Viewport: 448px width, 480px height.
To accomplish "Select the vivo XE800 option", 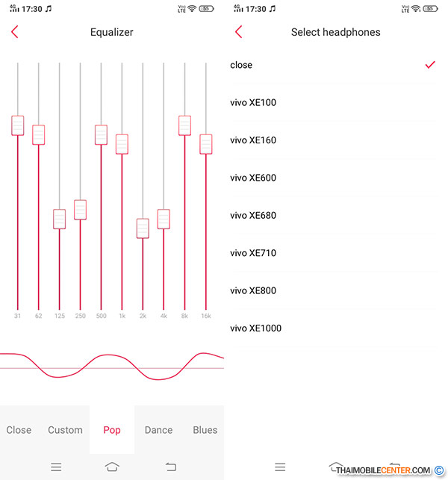I will pyautogui.click(x=254, y=290).
